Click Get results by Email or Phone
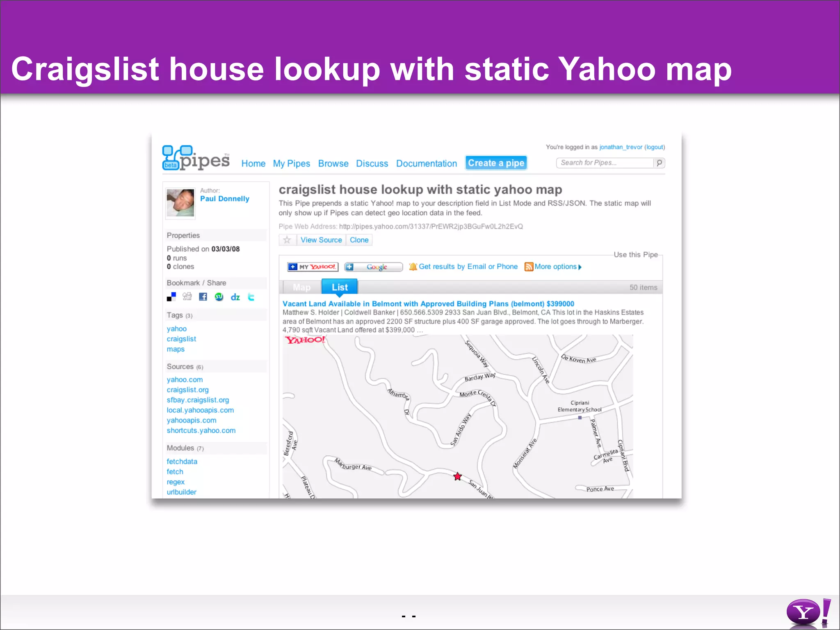840x630 pixels. 468,267
